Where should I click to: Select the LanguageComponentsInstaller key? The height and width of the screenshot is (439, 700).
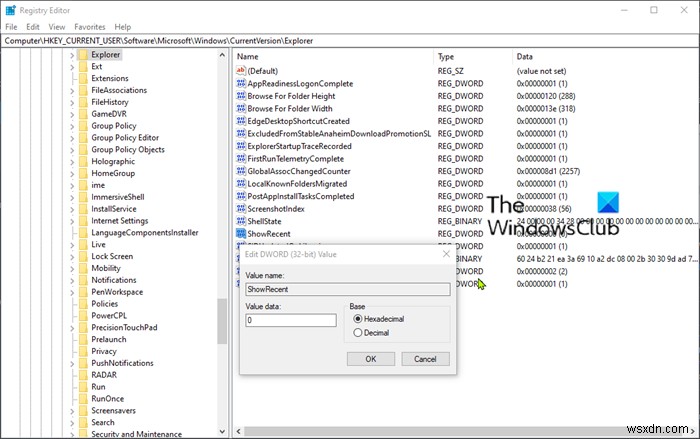(x=145, y=233)
